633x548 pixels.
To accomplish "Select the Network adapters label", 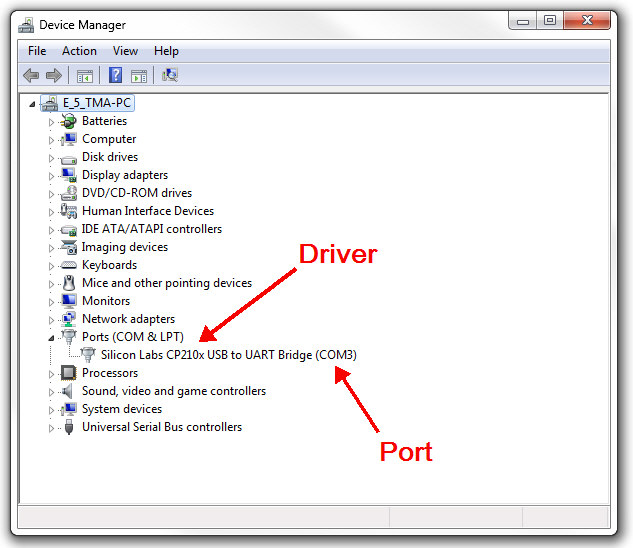I will tap(128, 319).
